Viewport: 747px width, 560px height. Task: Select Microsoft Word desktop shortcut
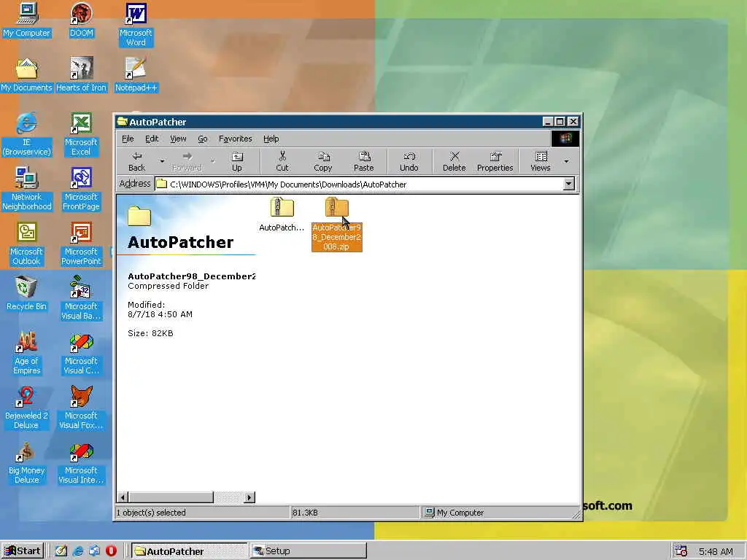[136, 25]
